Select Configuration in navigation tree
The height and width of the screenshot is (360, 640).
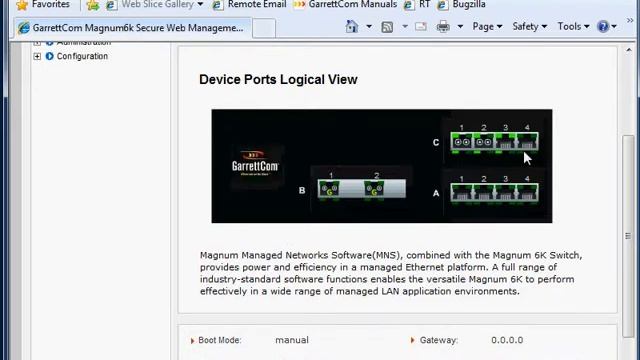coord(82,56)
